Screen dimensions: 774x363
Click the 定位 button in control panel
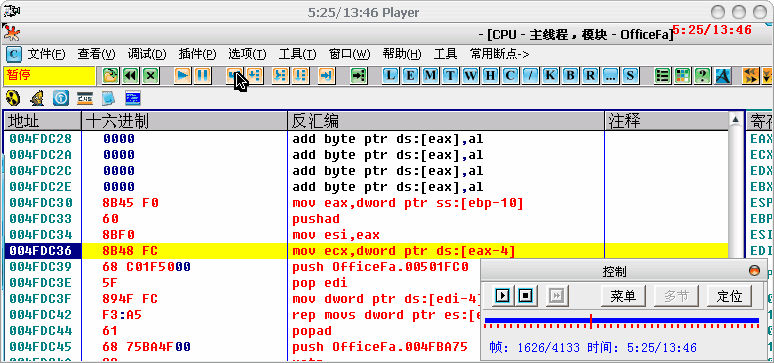pos(730,296)
